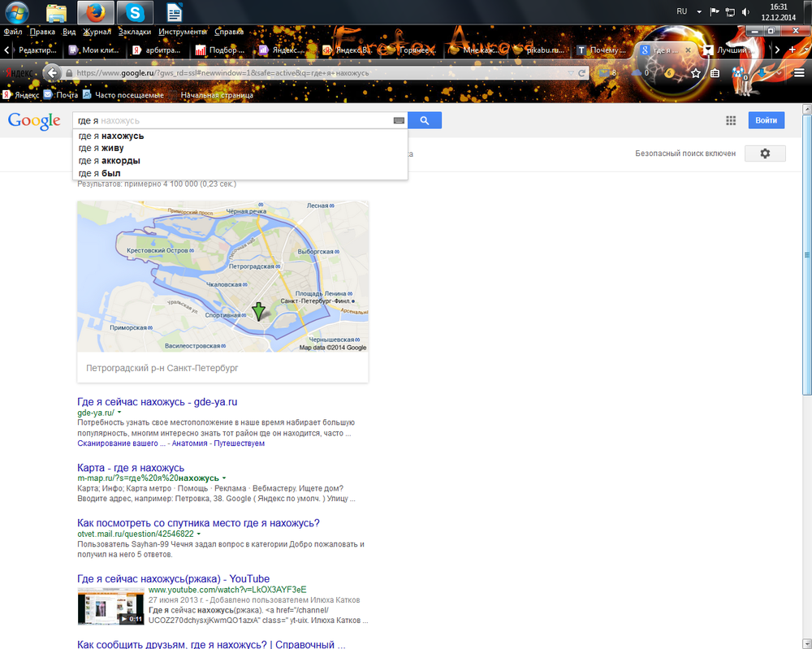
Task: Click the Windows Start orb
Action: (16, 12)
